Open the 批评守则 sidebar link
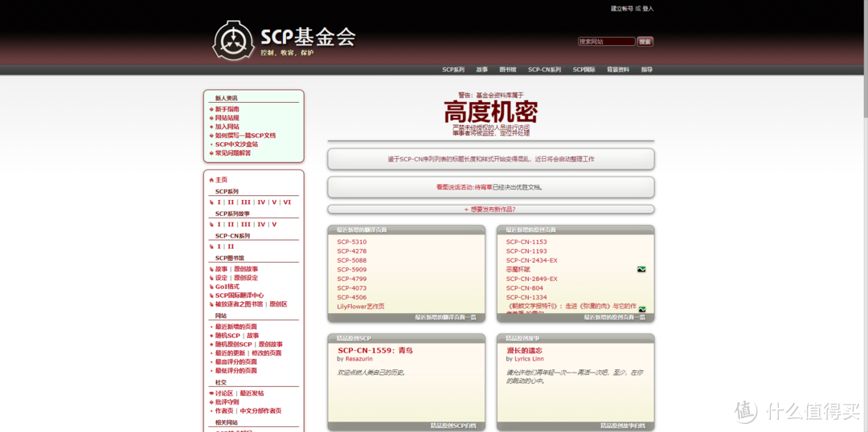The image size is (868, 432). 227,402
